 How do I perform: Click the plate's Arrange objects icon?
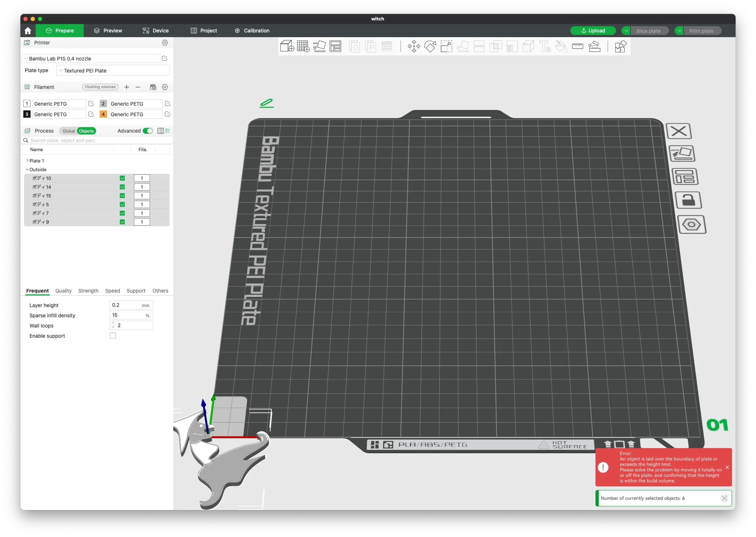click(x=685, y=177)
